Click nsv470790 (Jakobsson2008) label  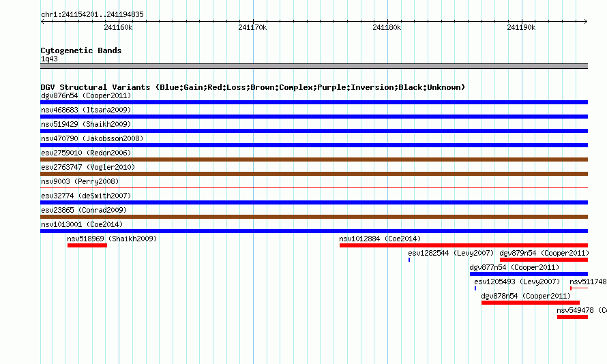pyautogui.click(x=92, y=138)
